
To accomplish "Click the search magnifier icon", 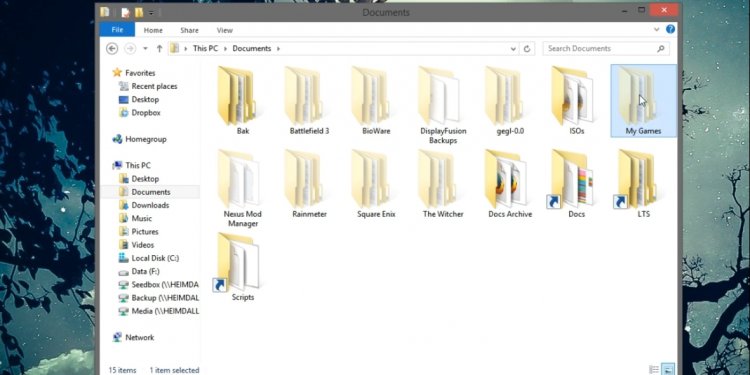I will pos(661,48).
